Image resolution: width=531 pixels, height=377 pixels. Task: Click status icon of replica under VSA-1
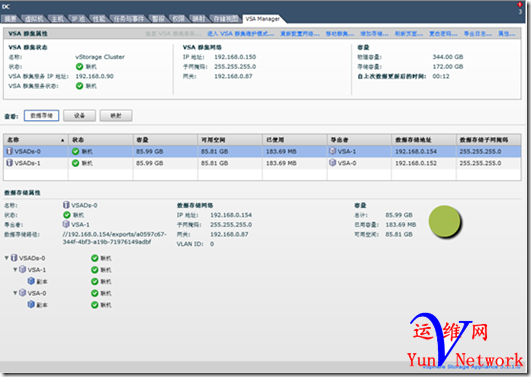(94, 281)
